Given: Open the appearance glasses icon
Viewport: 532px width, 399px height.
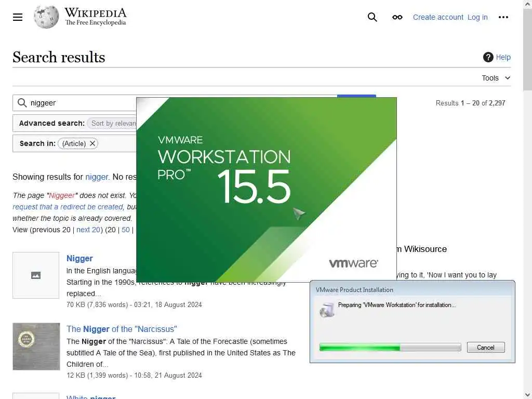Looking at the screenshot, I should pyautogui.click(x=397, y=17).
